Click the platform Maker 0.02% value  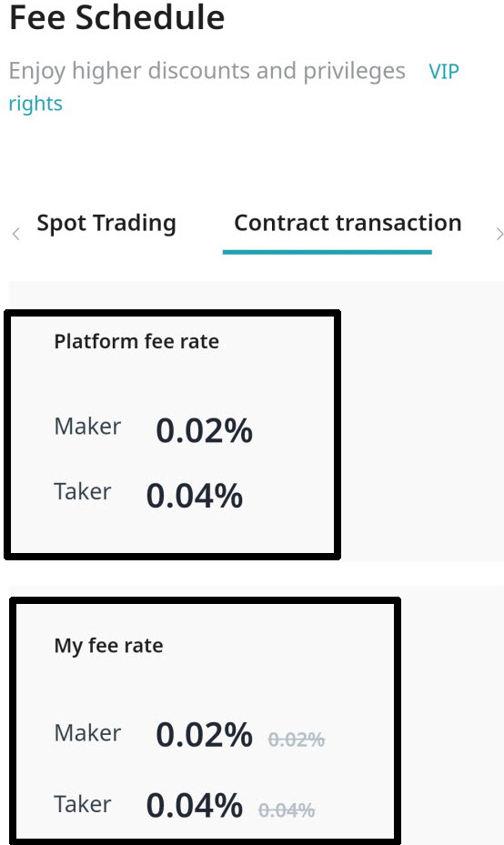tap(205, 431)
